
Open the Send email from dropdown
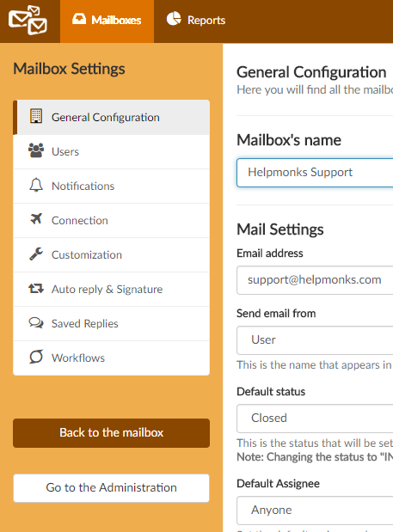(315, 340)
